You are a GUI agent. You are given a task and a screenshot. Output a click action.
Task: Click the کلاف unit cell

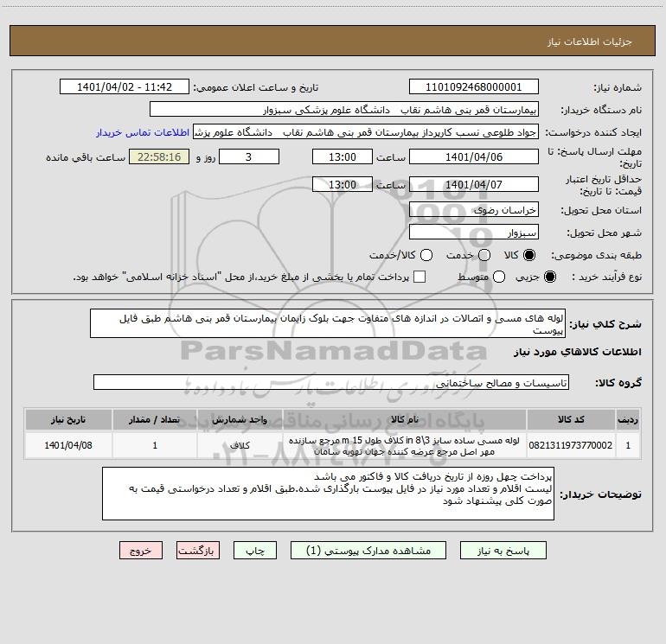(240, 445)
